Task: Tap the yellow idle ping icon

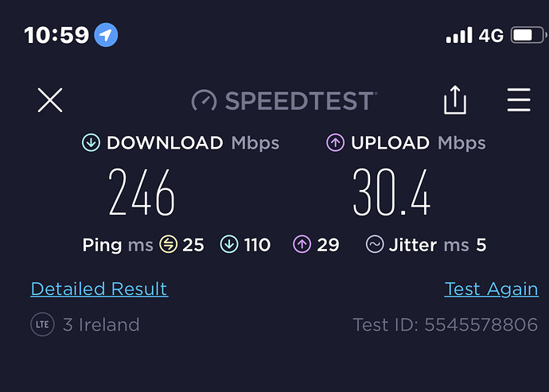Action: pos(168,245)
